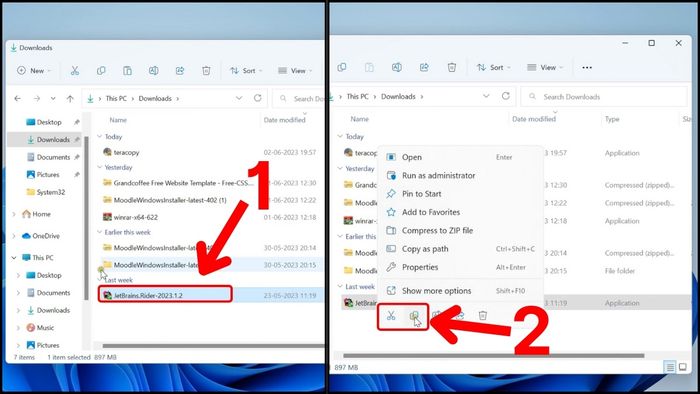Click horizontal scrollbar in left window
Image resolution: width=700 pixels, height=394 pixels.
pyautogui.click(x=213, y=346)
